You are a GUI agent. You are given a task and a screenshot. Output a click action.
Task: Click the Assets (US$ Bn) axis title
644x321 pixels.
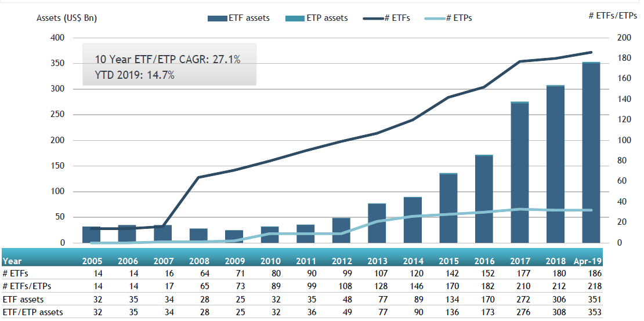67,18
